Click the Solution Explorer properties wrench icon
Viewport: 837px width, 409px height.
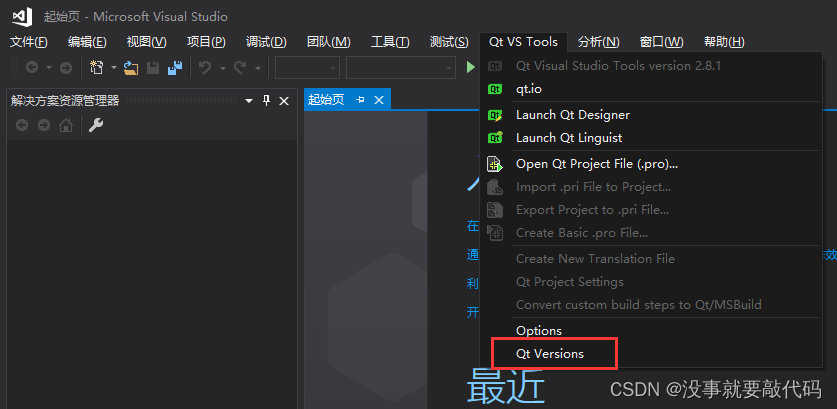pos(96,125)
